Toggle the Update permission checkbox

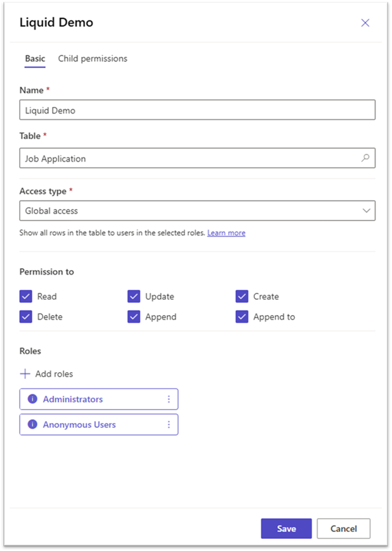pos(133,296)
